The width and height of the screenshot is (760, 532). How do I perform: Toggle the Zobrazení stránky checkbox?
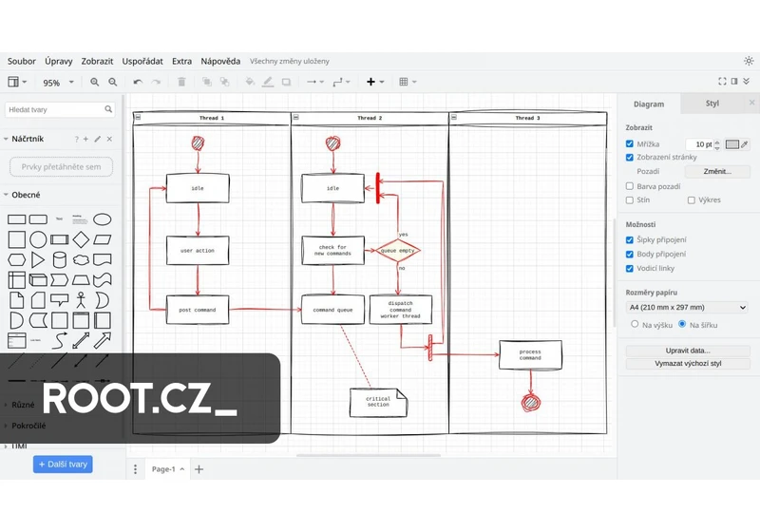click(x=630, y=157)
